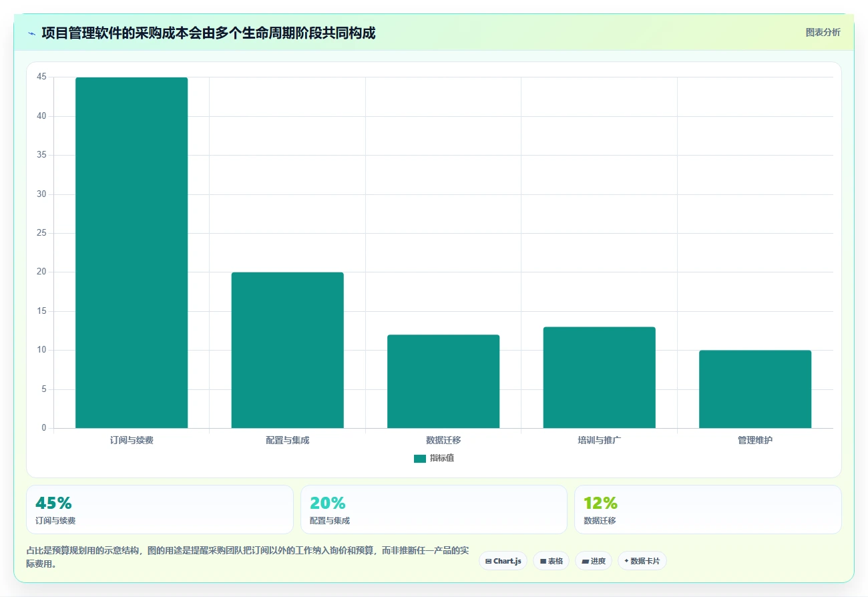Click the lightning icon beside the title
This screenshot has height=597, width=868.
point(31,33)
